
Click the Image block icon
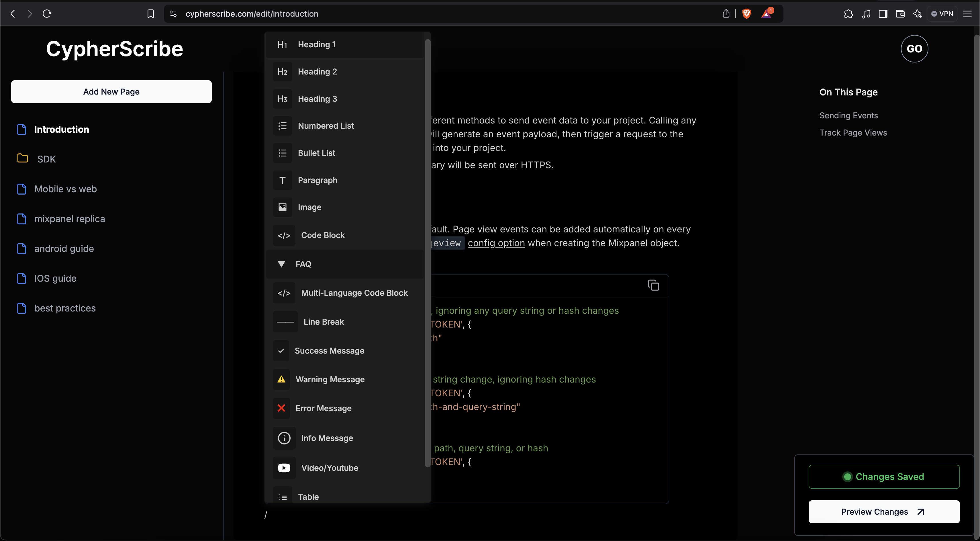(x=282, y=207)
